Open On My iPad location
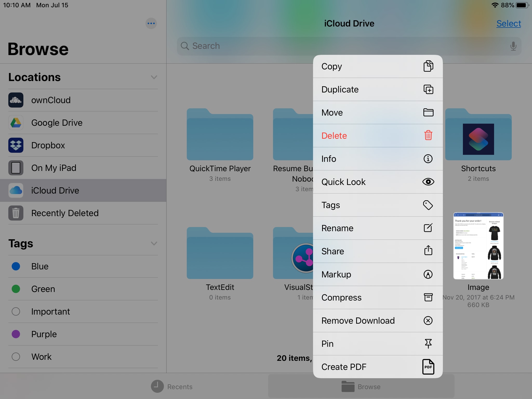 [x=83, y=168]
